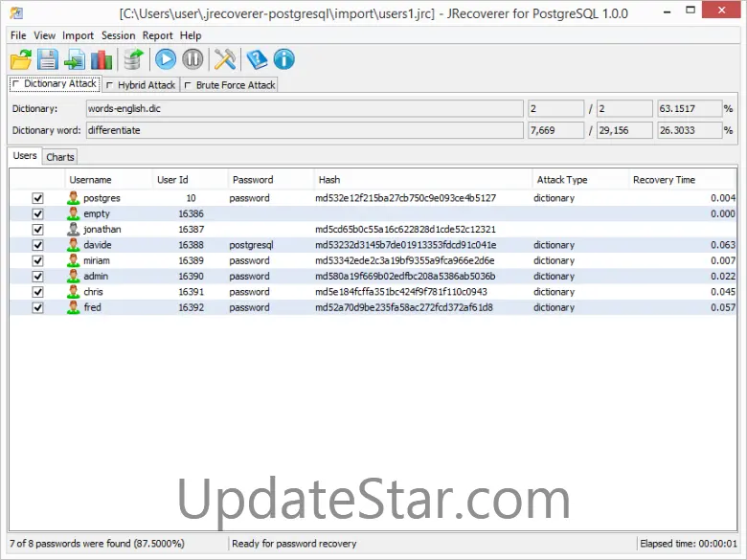Click the admin user avatar icon
Screen dimensions: 747x560
click(74, 277)
